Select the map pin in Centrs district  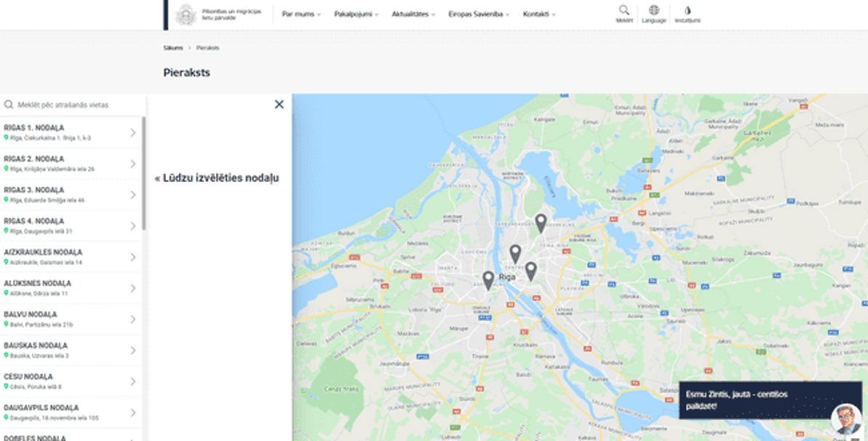[515, 254]
